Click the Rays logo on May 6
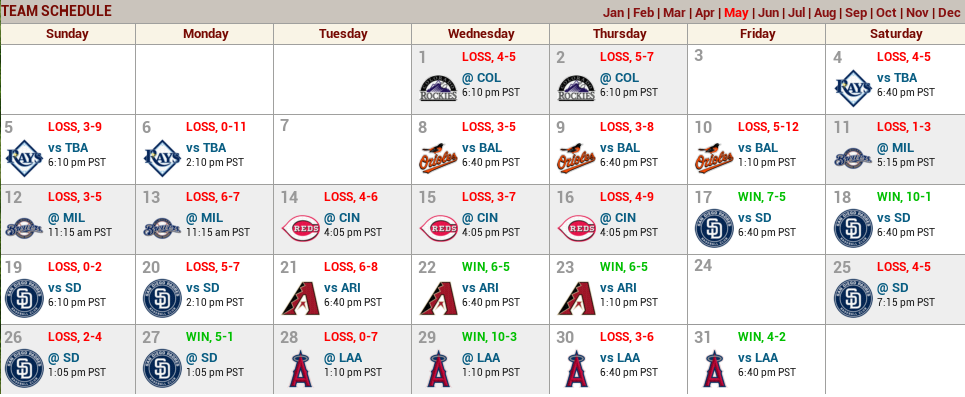The height and width of the screenshot is (397, 965). (162, 158)
